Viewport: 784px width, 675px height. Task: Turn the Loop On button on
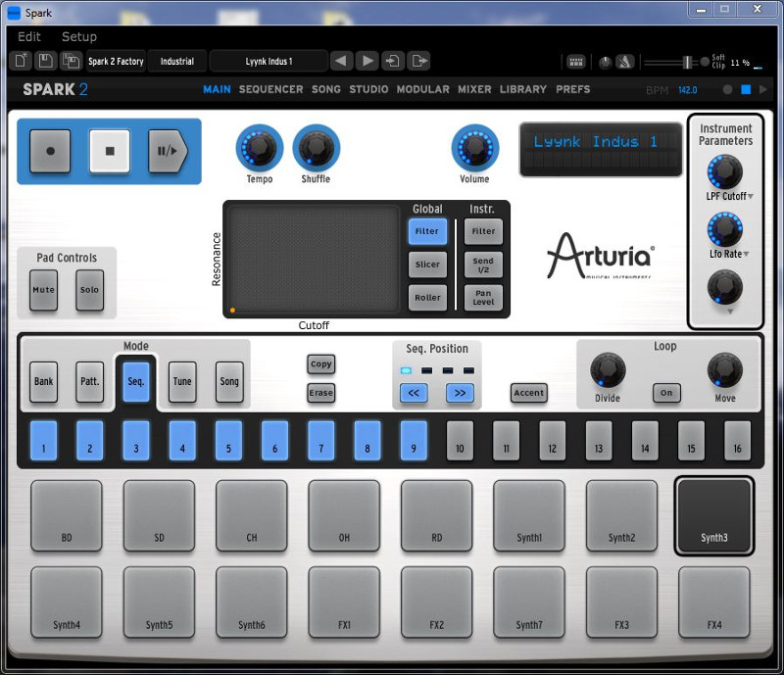point(666,393)
